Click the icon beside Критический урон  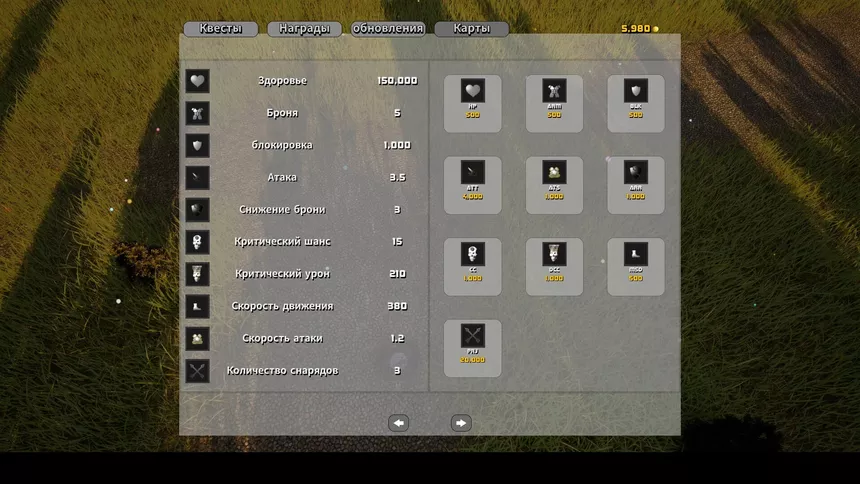(x=197, y=274)
